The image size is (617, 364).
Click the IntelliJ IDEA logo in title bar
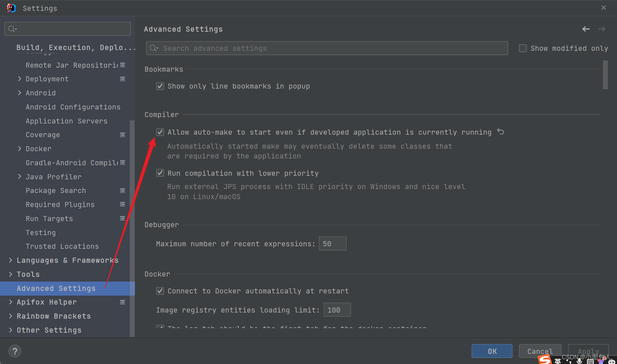[x=11, y=8]
